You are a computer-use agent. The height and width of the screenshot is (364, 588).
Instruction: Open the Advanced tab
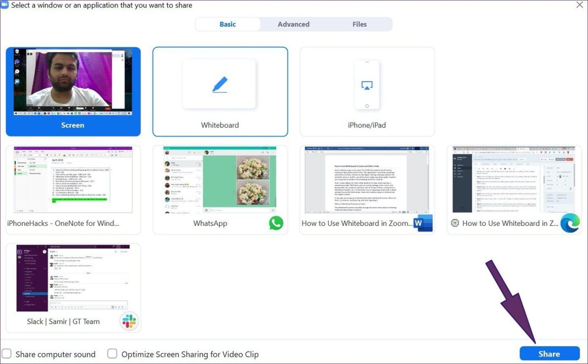(x=294, y=24)
